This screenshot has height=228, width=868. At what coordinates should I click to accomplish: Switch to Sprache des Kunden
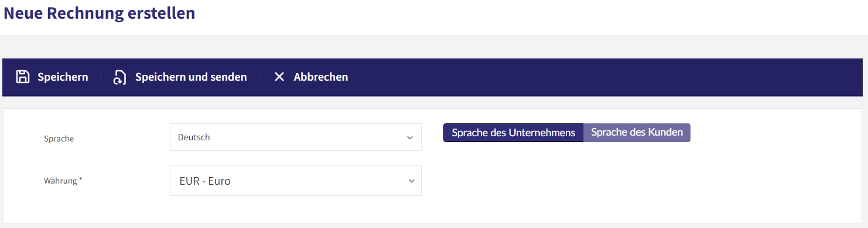[637, 133]
